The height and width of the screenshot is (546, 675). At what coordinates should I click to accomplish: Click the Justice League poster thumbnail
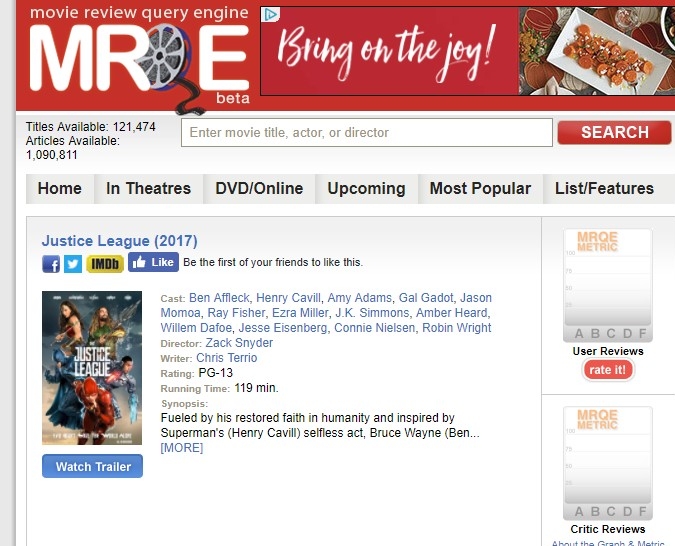click(x=92, y=368)
